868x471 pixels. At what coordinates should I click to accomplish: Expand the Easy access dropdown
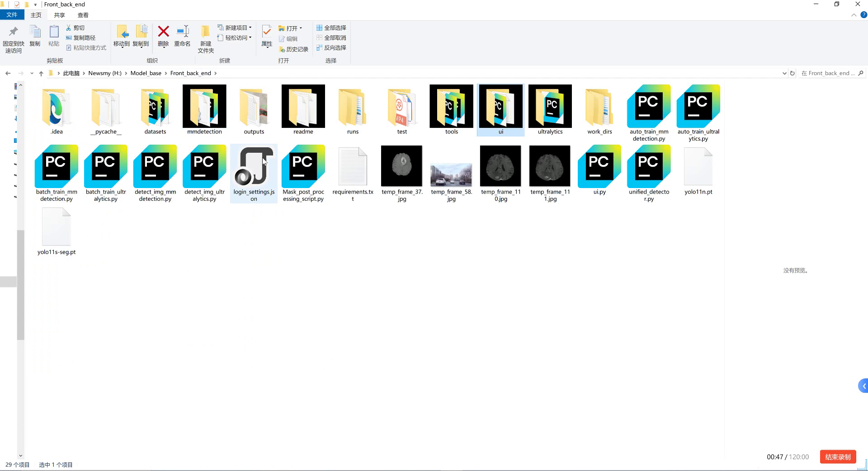250,38
